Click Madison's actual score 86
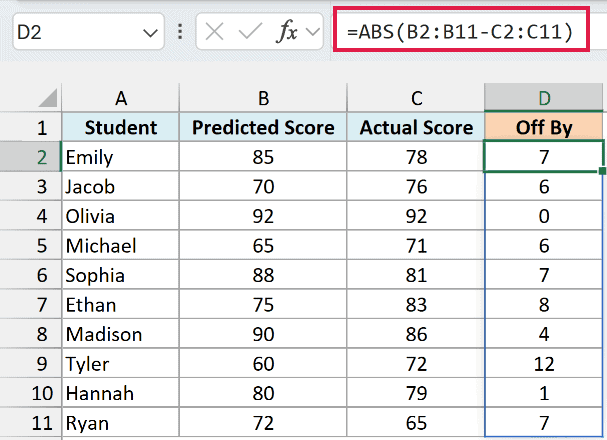 coord(416,334)
